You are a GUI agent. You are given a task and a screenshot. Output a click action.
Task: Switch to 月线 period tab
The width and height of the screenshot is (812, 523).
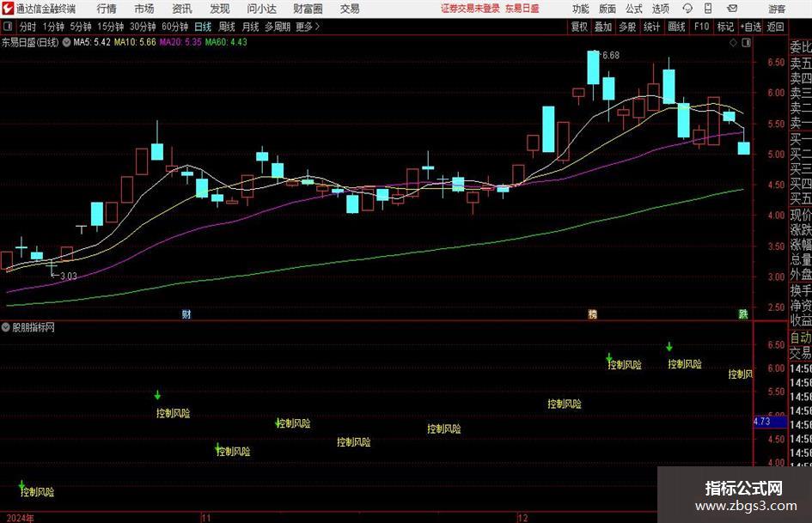251,27
